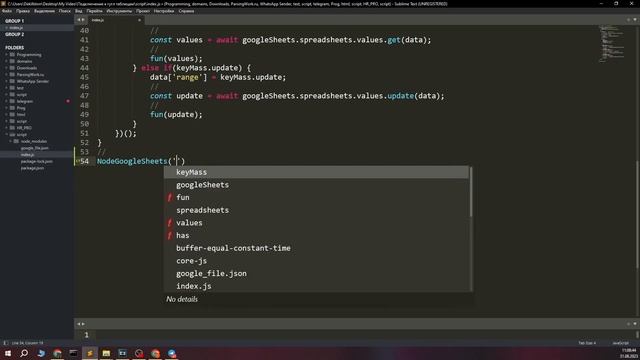Screen dimensions: 640x360
Task: Click the minimap code preview
Action: pyautogui.click(x=611, y=44)
